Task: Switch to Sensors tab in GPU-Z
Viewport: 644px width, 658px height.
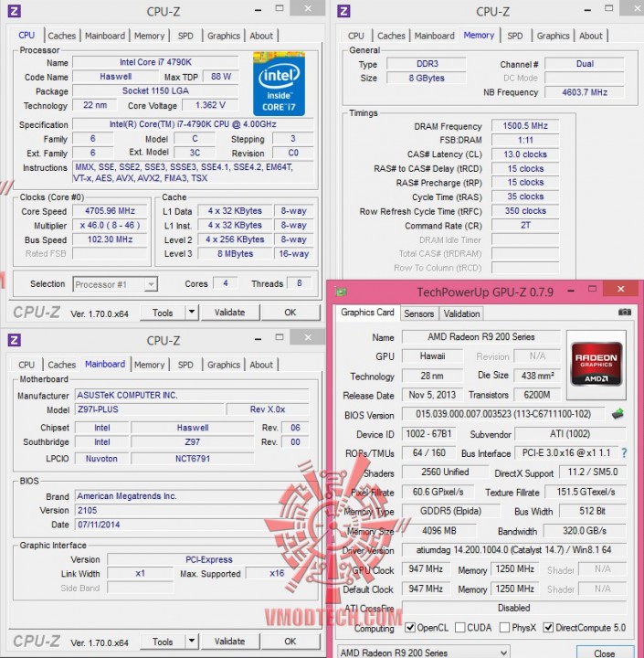Action: click(418, 313)
